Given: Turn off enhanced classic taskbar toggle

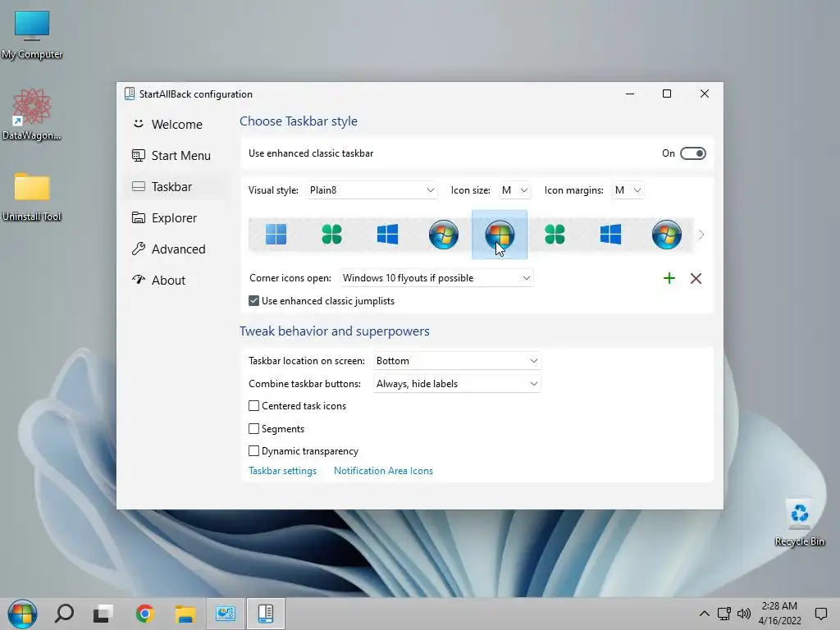Looking at the screenshot, I should click(x=692, y=153).
